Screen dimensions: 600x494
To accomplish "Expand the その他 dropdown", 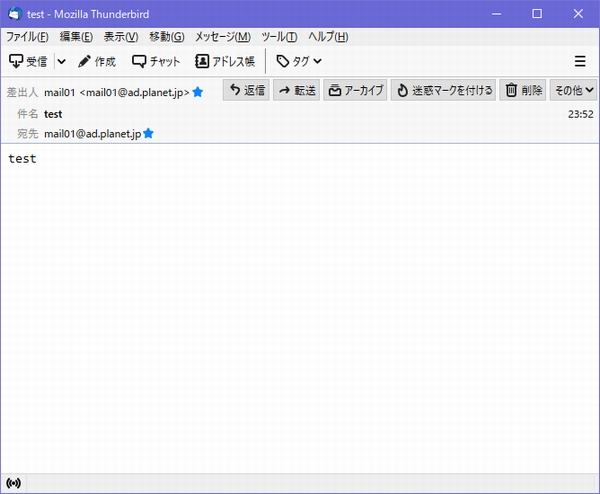I will pyautogui.click(x=573, y=90).
